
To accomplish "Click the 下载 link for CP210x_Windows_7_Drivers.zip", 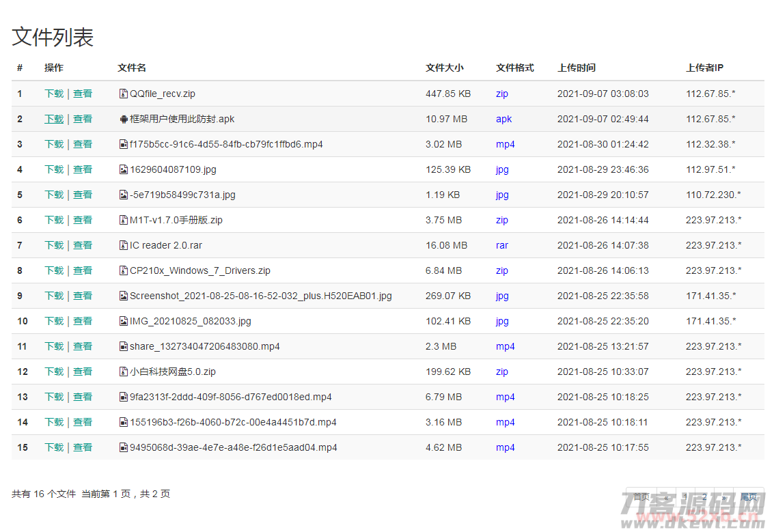I will point(53,270).
